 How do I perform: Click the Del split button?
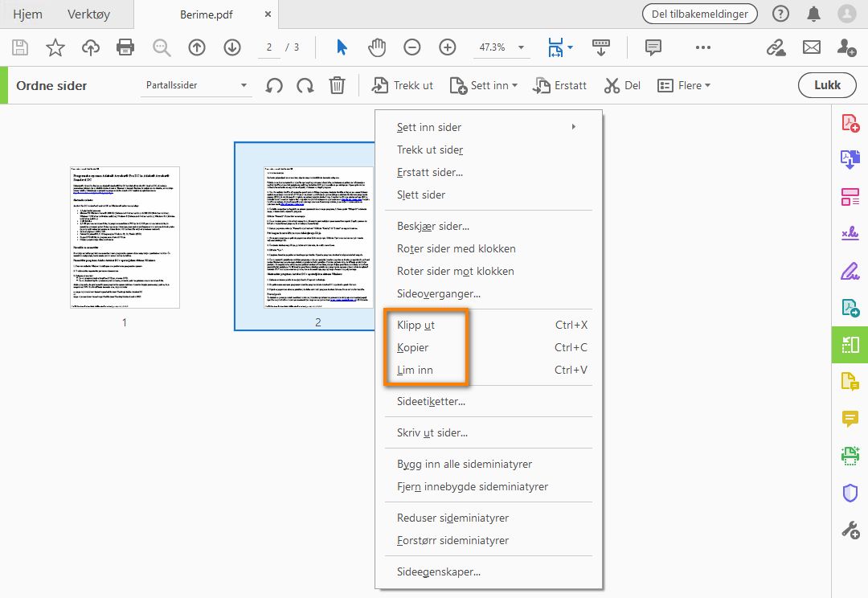[x=622, y=85]
